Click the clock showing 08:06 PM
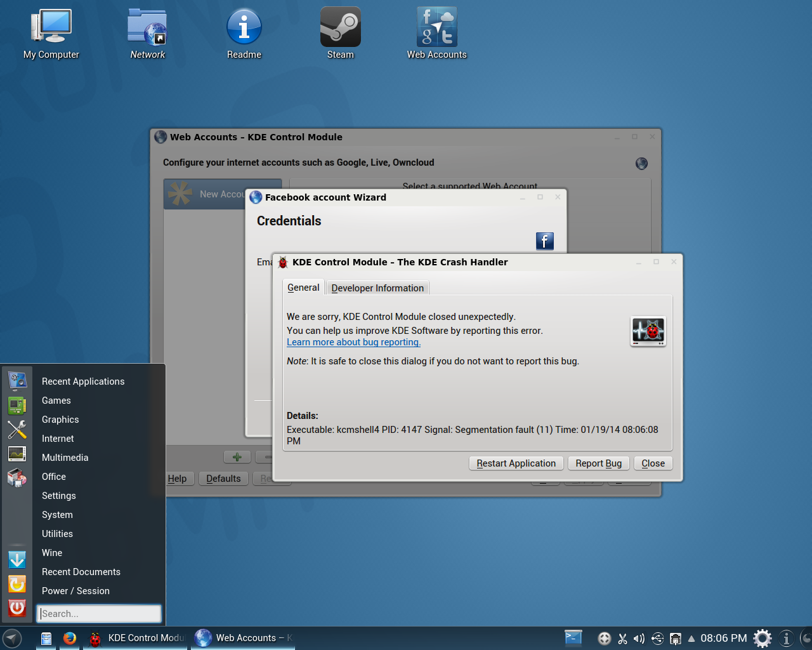 point(724,638)
